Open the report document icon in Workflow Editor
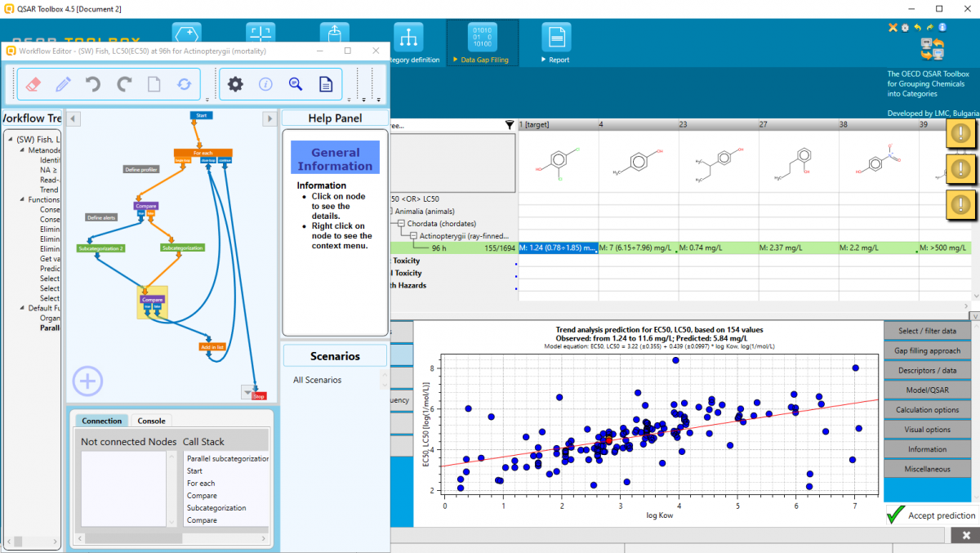Screen dimensions: 980x553 coord(325,83)
